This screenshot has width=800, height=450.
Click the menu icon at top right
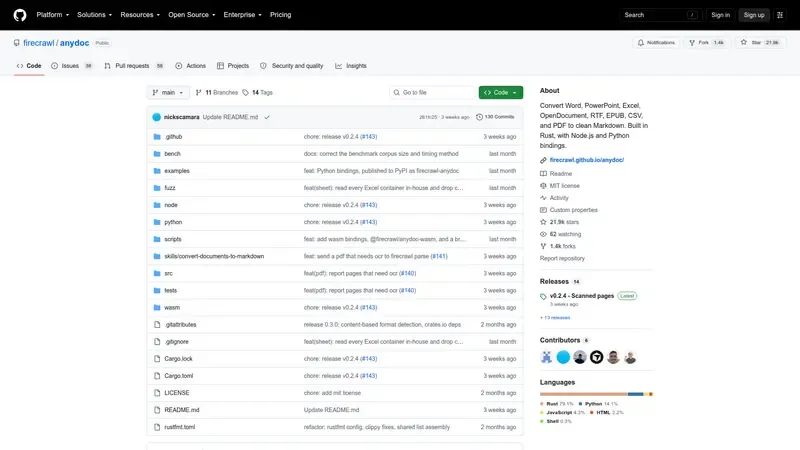[x=780, y=15]
